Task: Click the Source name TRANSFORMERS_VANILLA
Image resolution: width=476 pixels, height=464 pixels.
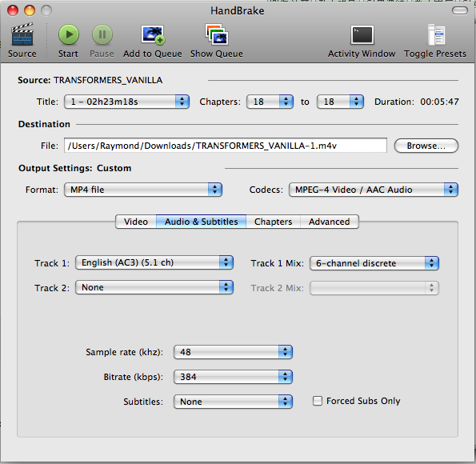Action: [108, 80]
